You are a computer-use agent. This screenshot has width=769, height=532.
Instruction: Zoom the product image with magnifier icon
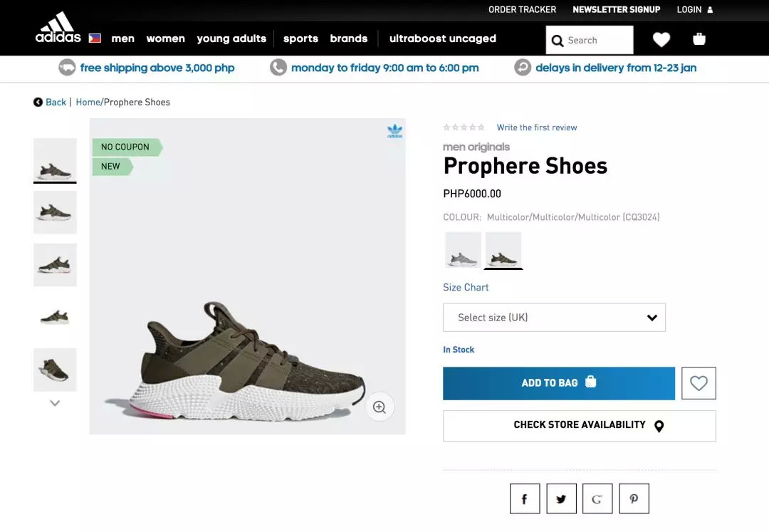[x=380, y=407]
